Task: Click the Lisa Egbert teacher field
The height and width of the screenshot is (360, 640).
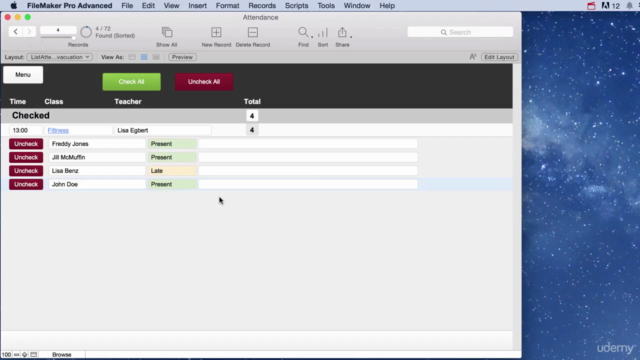Action: pos(162,130)
